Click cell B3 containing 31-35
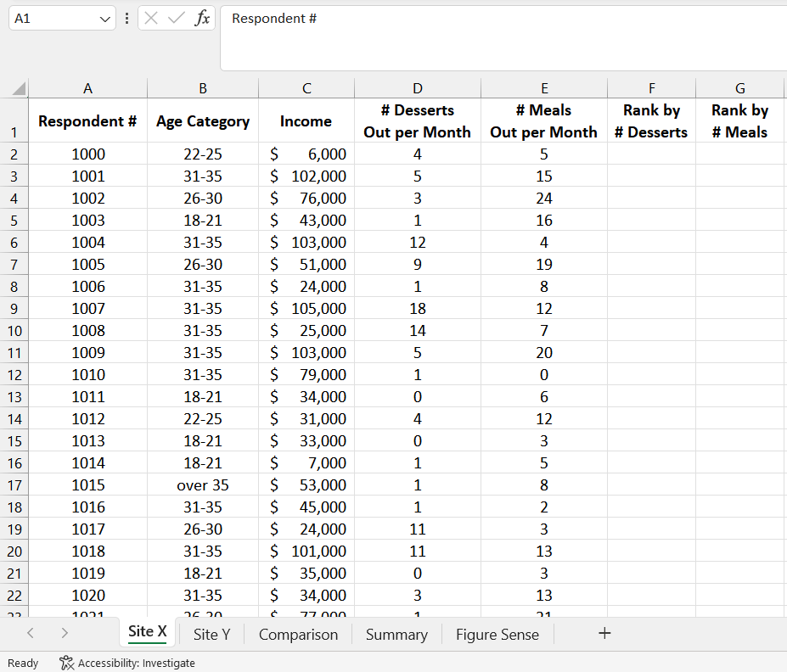This screenshot has height=672, width=787. coord(202,176)
